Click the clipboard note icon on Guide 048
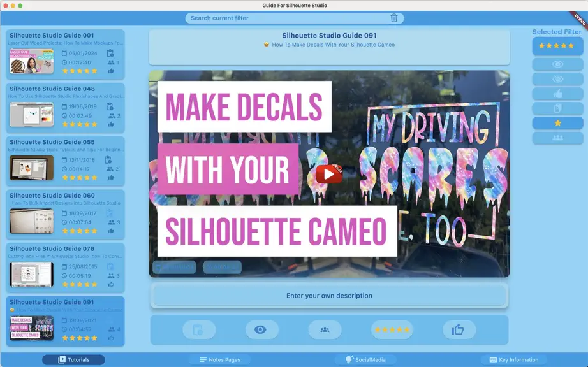This screenshot has width=588, height=367. [110, 106]
